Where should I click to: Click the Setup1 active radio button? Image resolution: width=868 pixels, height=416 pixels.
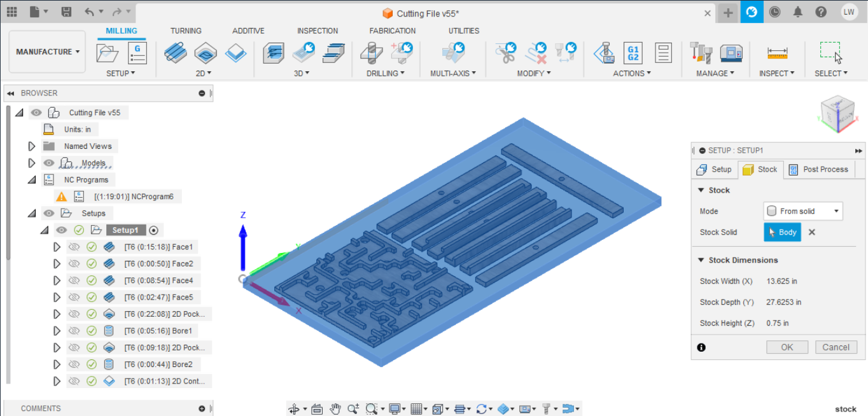point(153,230)
